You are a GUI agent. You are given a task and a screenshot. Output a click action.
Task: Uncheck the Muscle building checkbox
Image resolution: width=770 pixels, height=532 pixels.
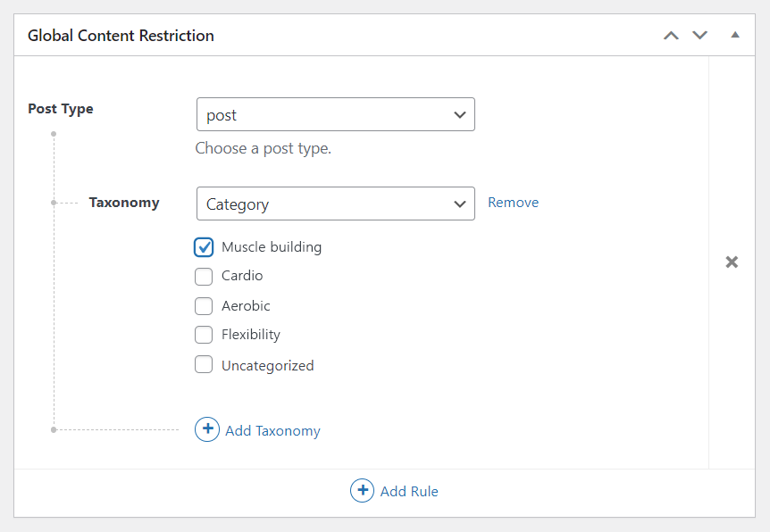(x=204, y=247)
